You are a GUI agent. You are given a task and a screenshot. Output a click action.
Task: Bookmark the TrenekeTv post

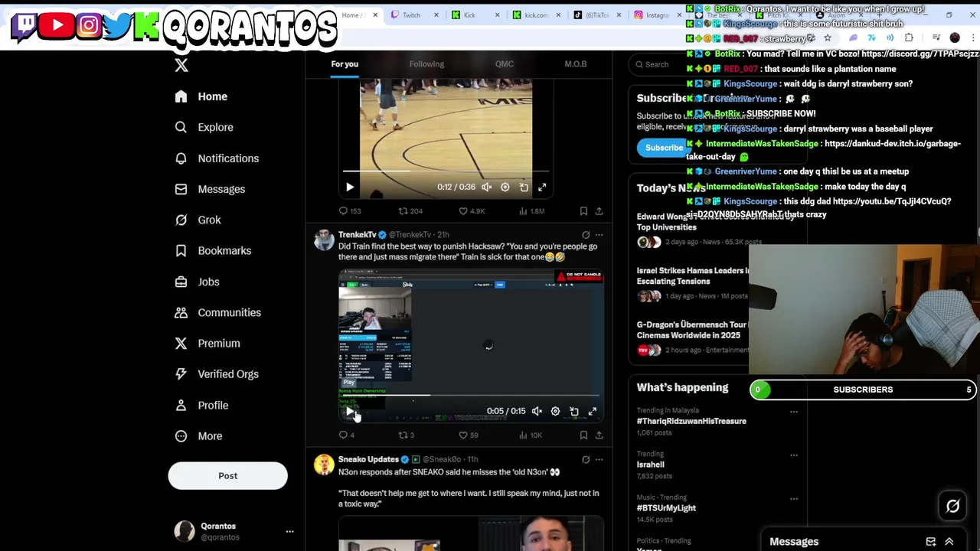(x=583, y=435)
